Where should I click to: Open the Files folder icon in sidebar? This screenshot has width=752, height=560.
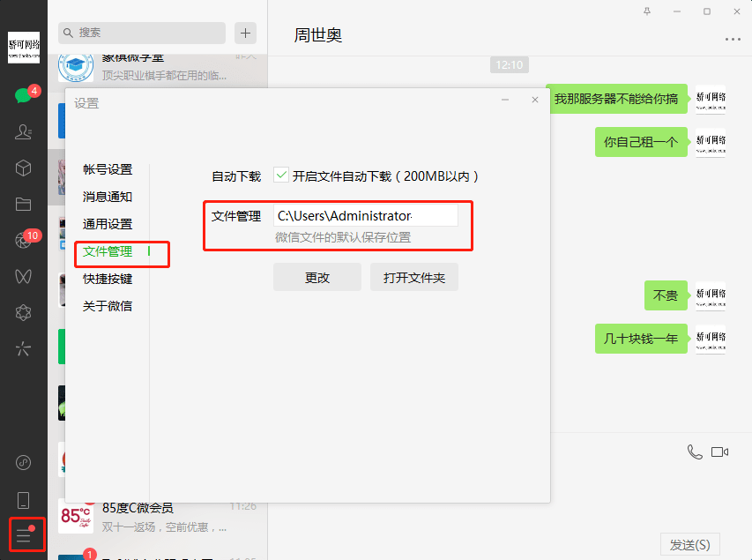pyautogui.click(x=24, y=205)
